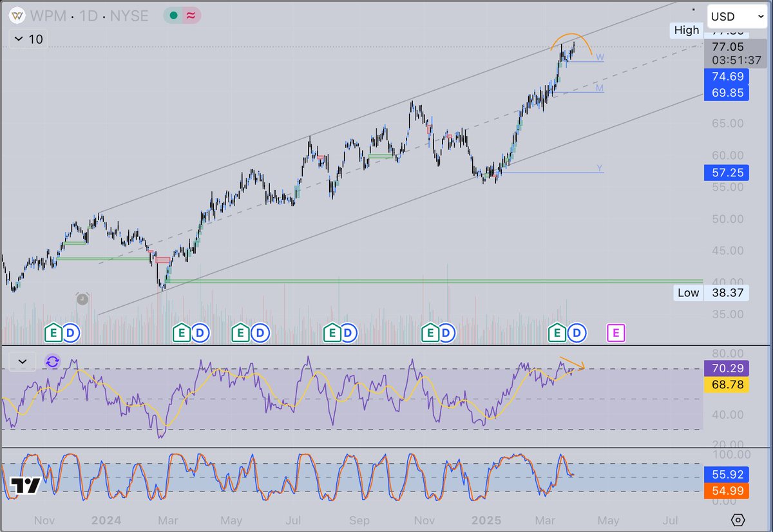This screenshot has height=532, width=773.
Task: Expand the RSI pane legend chevron
Action: [23, 362]
